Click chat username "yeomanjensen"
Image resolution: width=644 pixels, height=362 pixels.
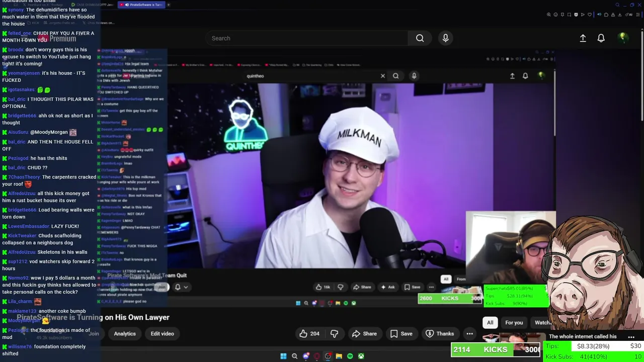[x=24, y=73]
